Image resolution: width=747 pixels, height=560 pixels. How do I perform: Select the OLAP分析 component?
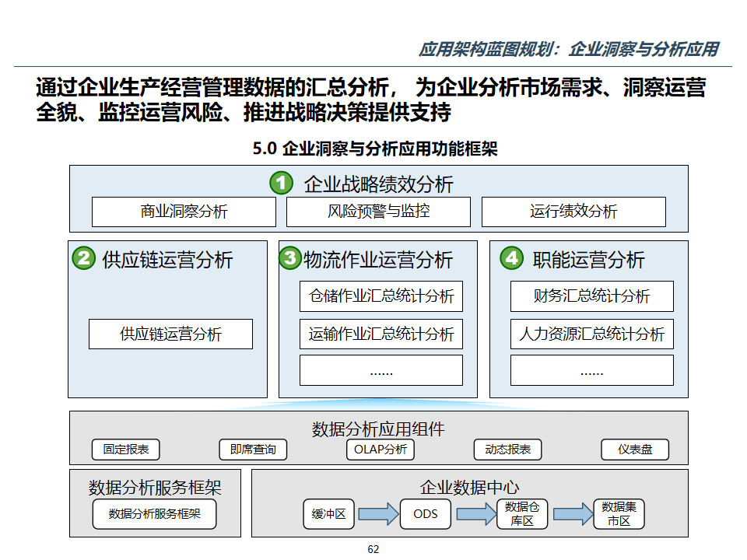coord(381,450)
